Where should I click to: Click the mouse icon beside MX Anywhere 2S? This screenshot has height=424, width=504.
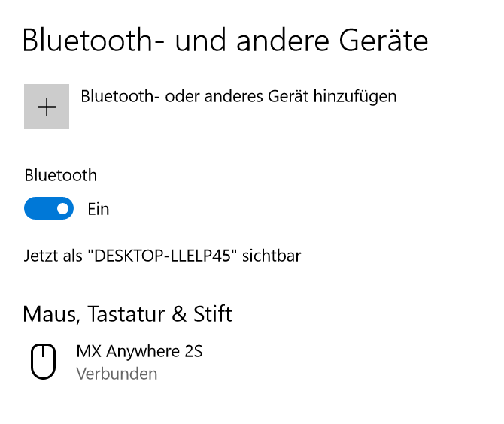[44, 361]
